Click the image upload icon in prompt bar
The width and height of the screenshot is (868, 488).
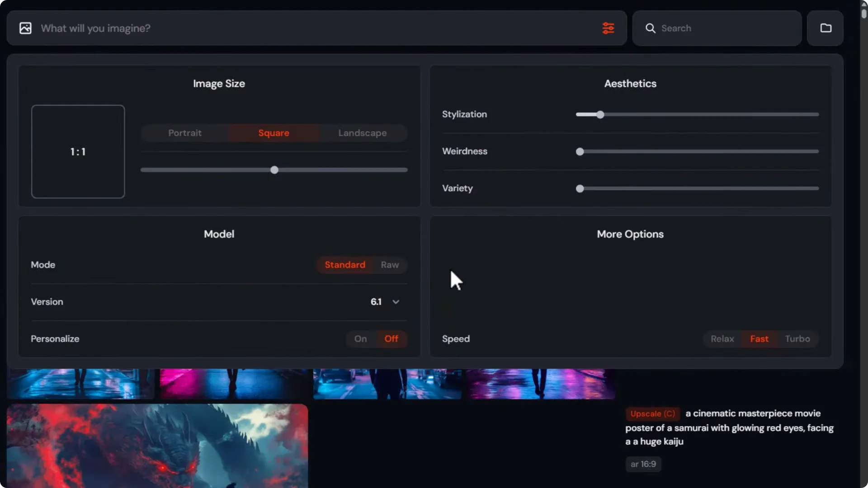click(25, 28)
